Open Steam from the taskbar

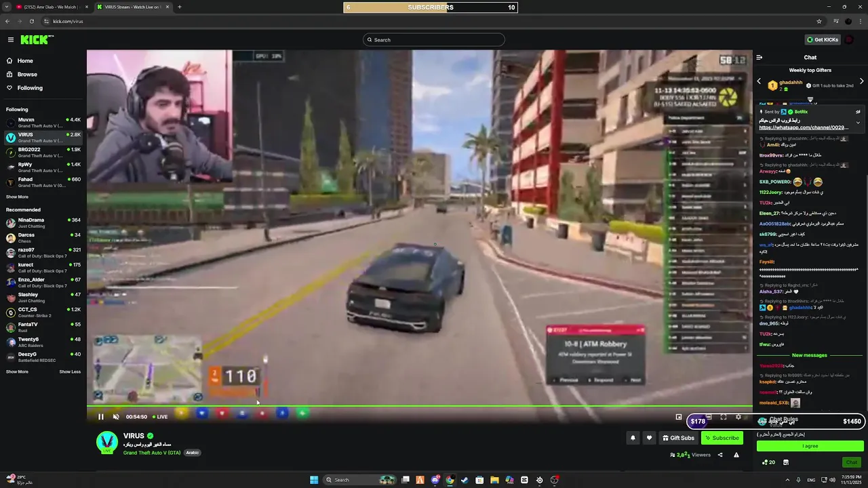tap(465, 480)
